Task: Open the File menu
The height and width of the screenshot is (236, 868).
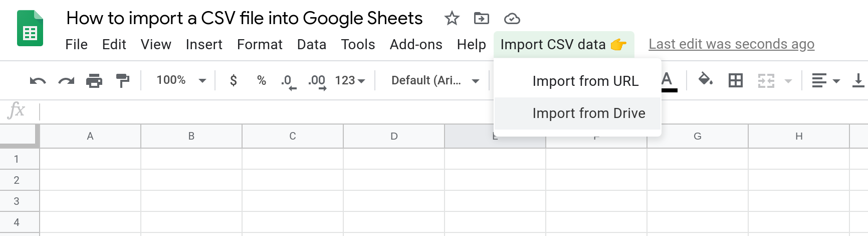Action: tap(77, 45)
